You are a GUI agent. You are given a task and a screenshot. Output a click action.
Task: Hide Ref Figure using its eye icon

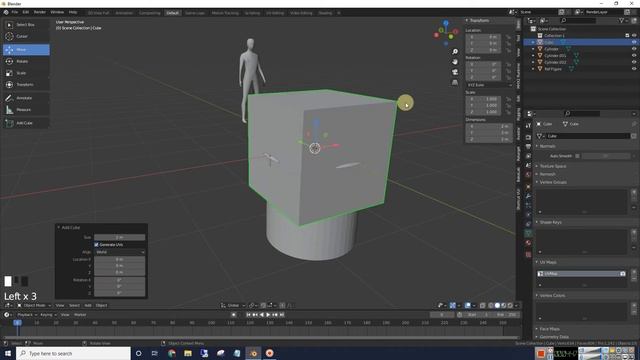(634, 69)
